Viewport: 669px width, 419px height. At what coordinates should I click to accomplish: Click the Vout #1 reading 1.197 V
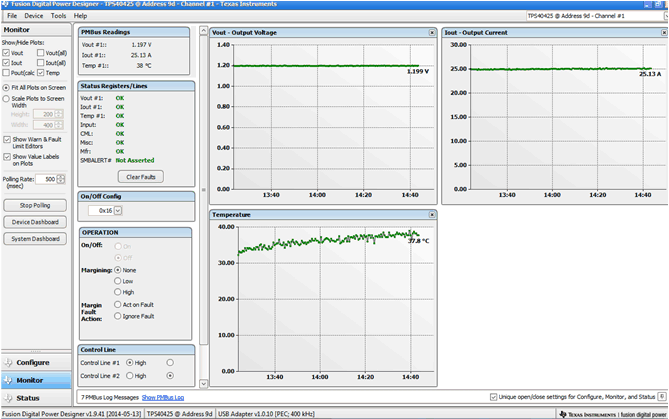[x=141, y=45]
